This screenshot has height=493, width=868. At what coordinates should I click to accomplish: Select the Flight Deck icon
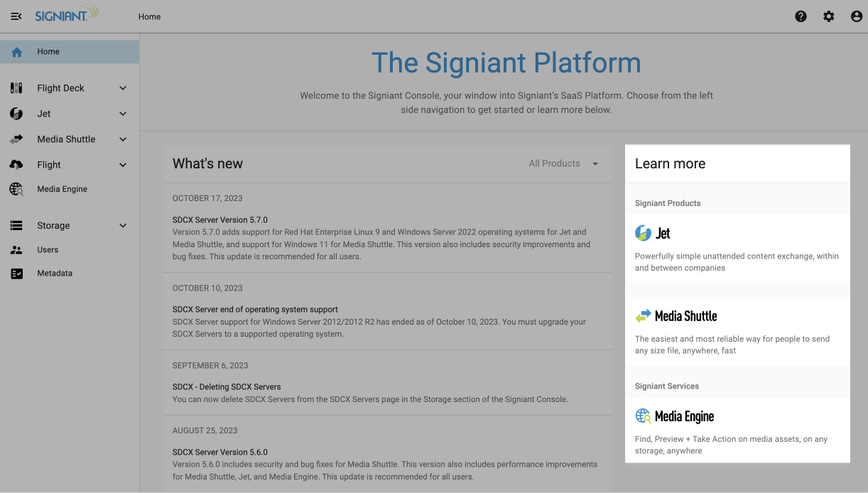[x=16, y=87]
